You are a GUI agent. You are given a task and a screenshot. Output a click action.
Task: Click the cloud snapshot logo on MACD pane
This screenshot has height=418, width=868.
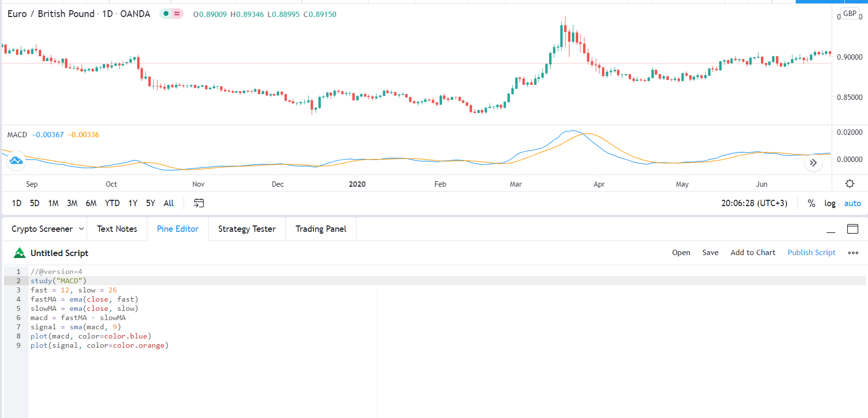point(16,161)
